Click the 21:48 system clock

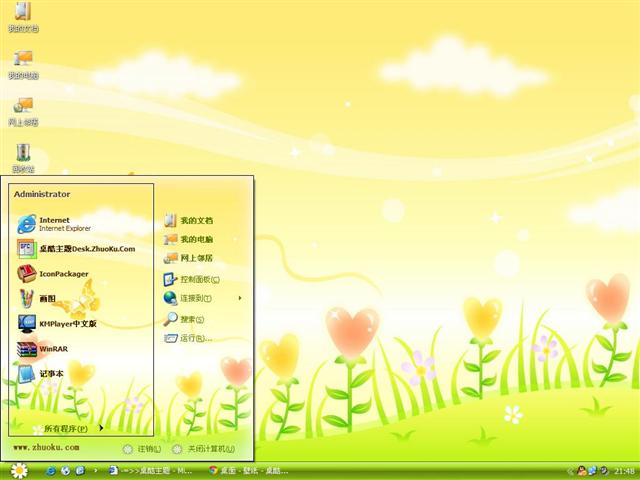coord(624,471)
